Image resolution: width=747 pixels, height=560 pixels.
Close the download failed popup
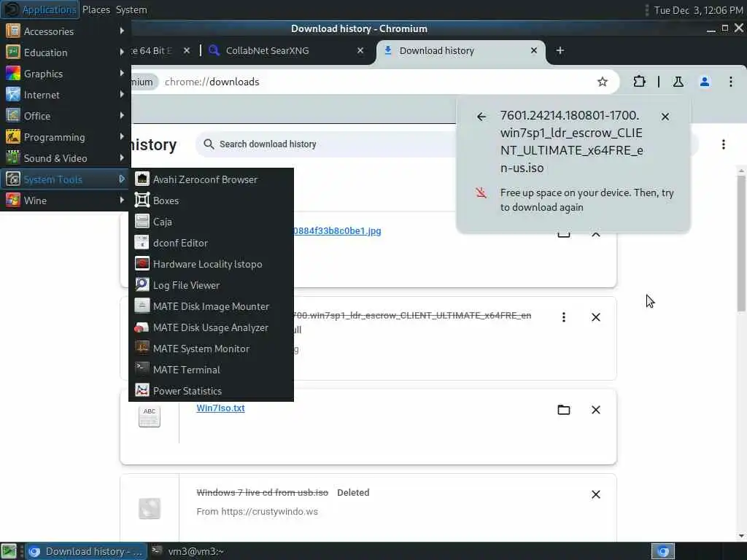coord(665,117)
